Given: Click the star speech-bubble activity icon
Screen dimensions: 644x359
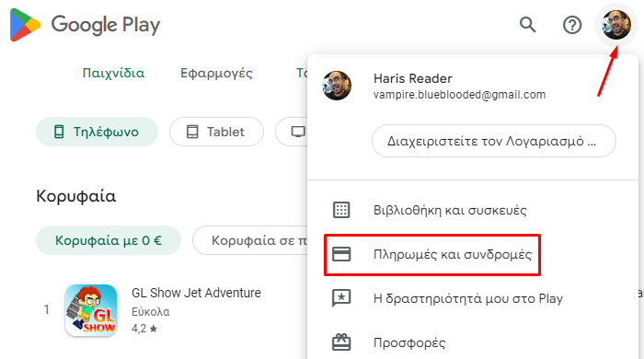Looking at the screenshot, I should pyautogui.click(x=341, y=298).
